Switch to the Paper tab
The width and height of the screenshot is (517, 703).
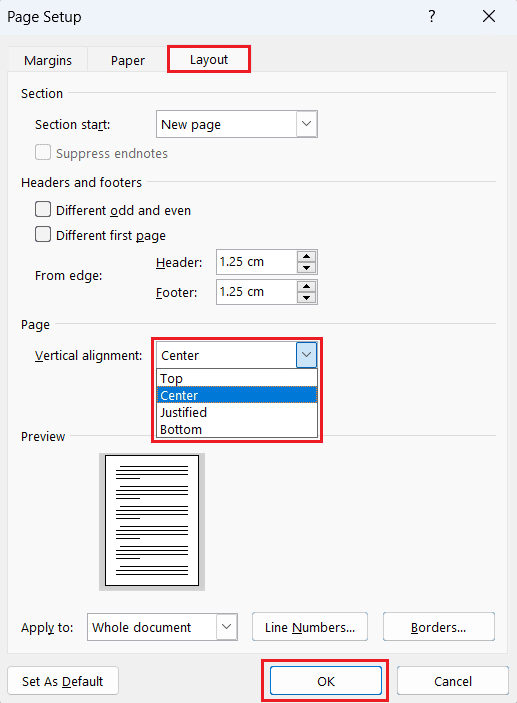click(128, 60)
